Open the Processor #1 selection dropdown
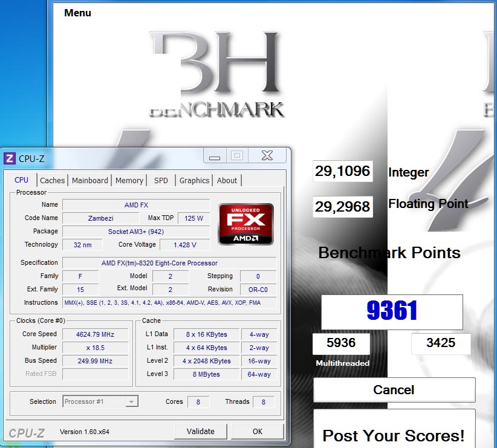497x448 pixels. pyautogui.click(x=100, y=401)
